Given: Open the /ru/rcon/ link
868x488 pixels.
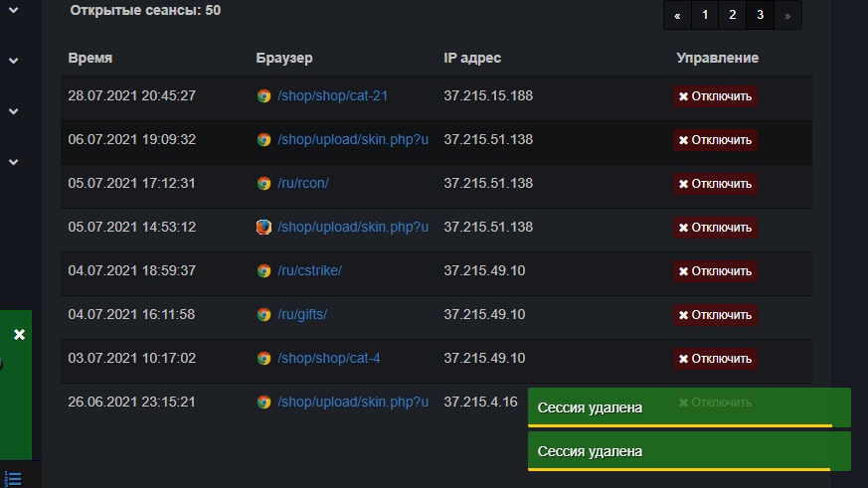Looking at the screenshot, I should point(302,184).
